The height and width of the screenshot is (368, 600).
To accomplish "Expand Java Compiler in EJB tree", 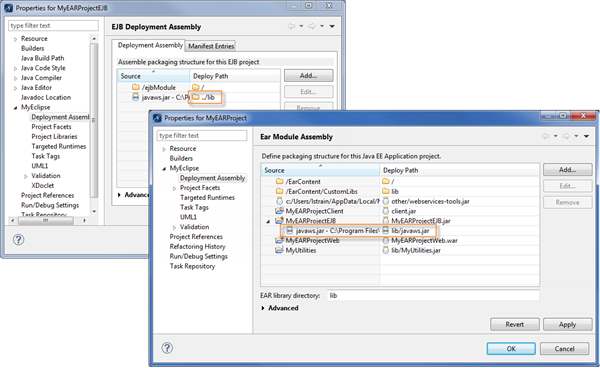I will 15,78.
